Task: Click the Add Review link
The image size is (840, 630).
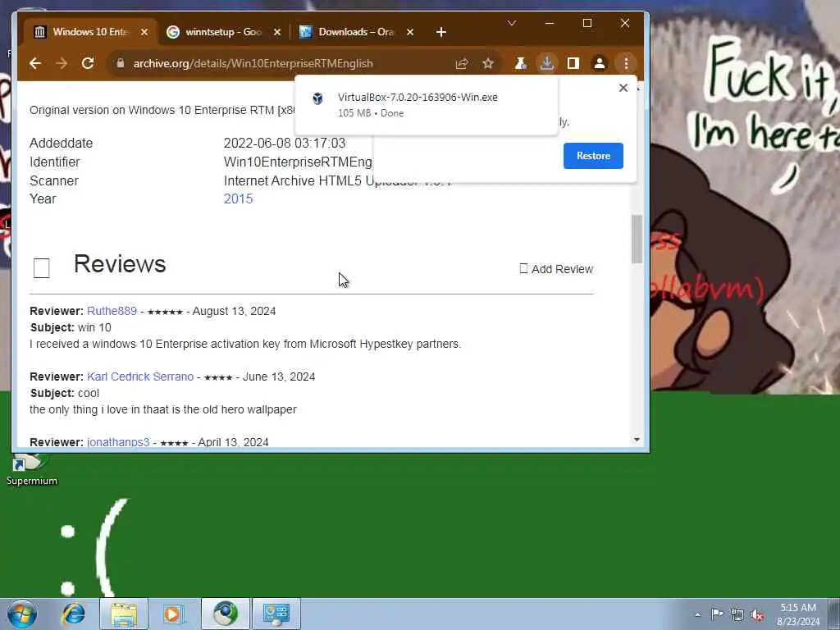Action: [557, 269]
